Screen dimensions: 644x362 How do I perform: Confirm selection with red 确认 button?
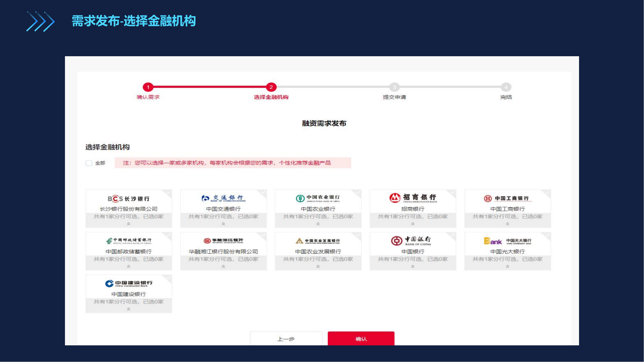pos(361,339)
